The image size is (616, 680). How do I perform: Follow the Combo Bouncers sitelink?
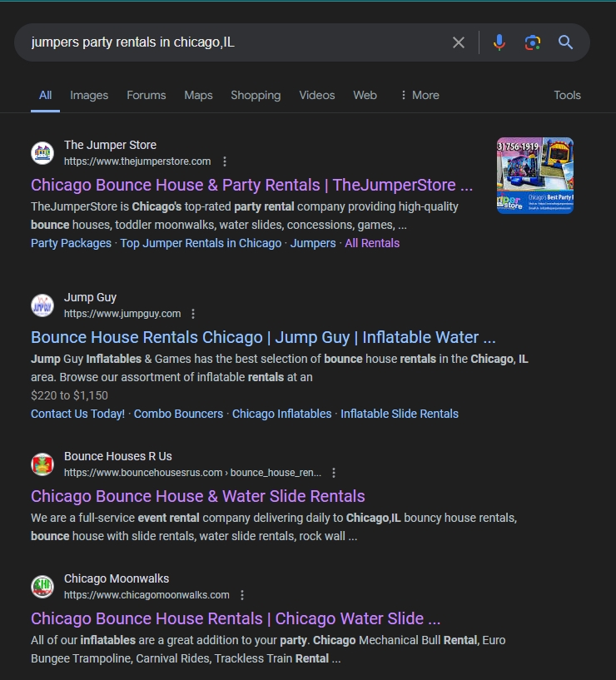[x=178, y=414]
